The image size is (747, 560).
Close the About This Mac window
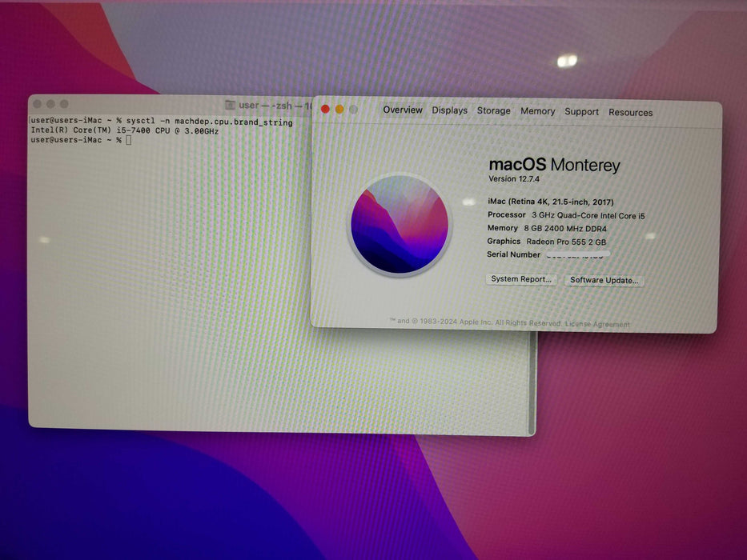pos(325,109)
